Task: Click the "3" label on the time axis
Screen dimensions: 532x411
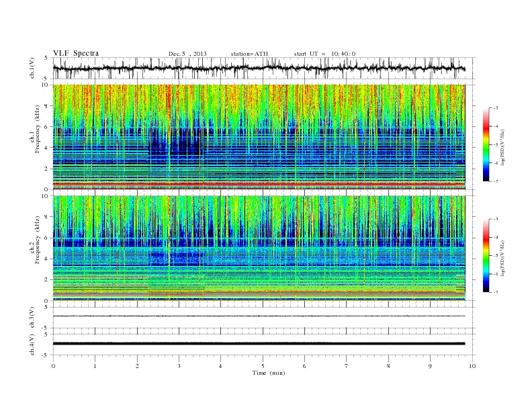Action: (179, 366)
